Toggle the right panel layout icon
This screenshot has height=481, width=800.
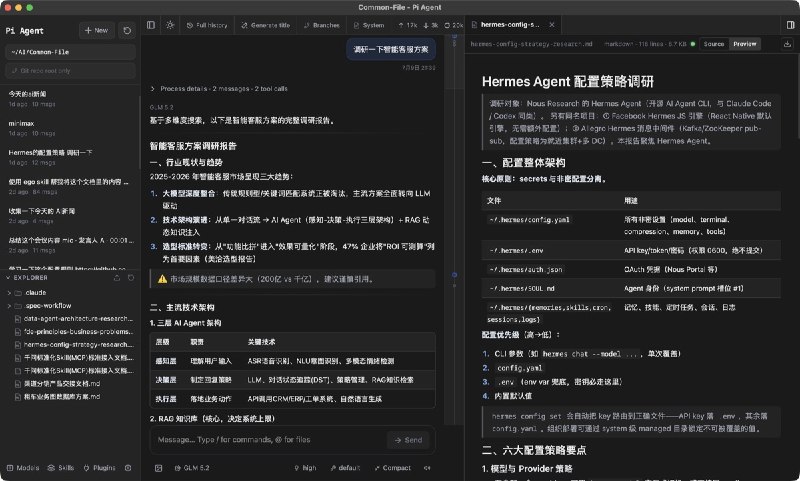[790, 25]
